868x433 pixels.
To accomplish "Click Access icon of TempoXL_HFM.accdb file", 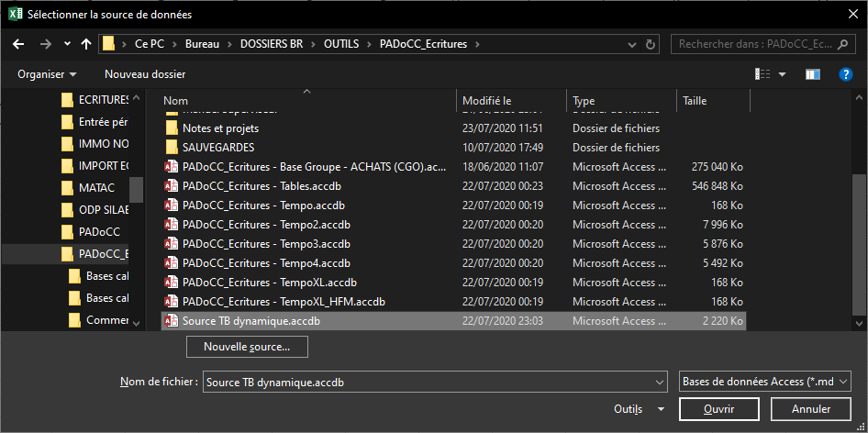I will pos(171,302).
